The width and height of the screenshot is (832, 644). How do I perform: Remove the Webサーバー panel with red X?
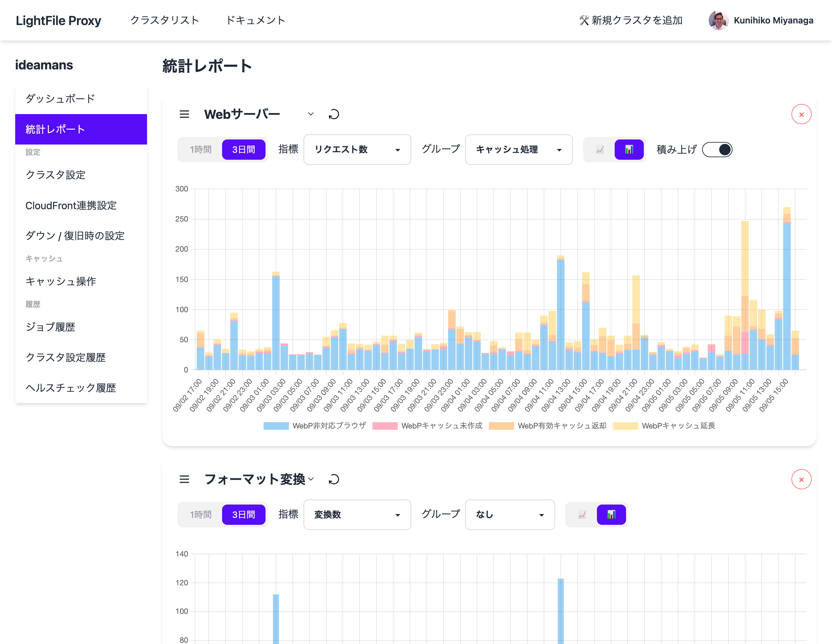coord(801,114)
